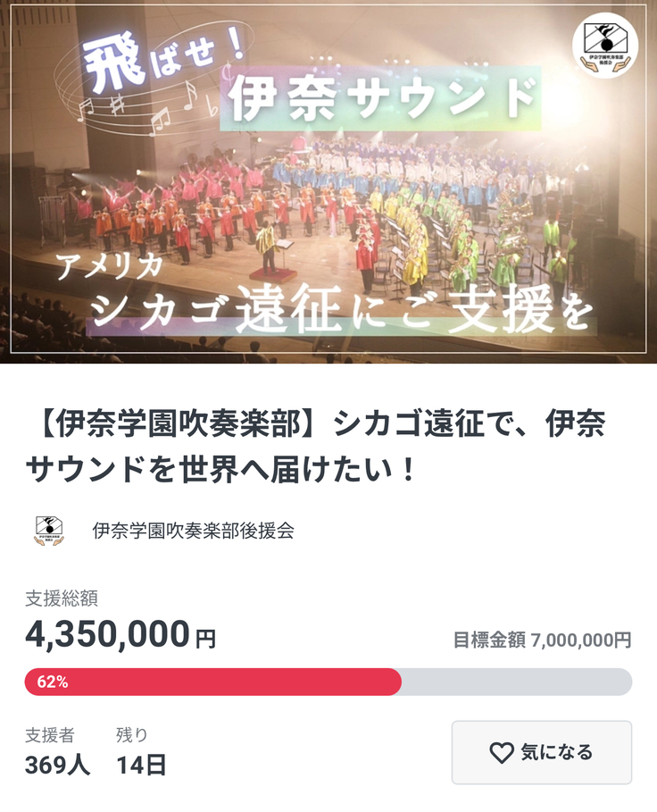Select the 369人 supporters count
This screenshot has height=812, width=657.
tap(57, 765)
